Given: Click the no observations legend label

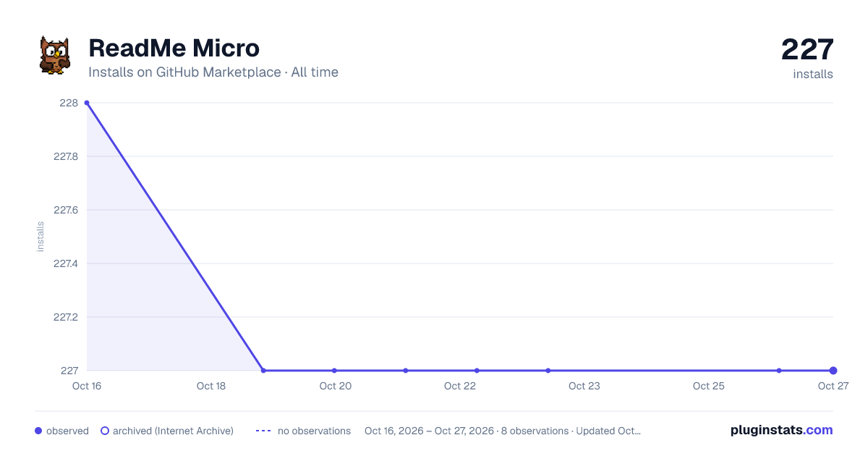Looking at the screenshot, I should [x=314, y=431].
